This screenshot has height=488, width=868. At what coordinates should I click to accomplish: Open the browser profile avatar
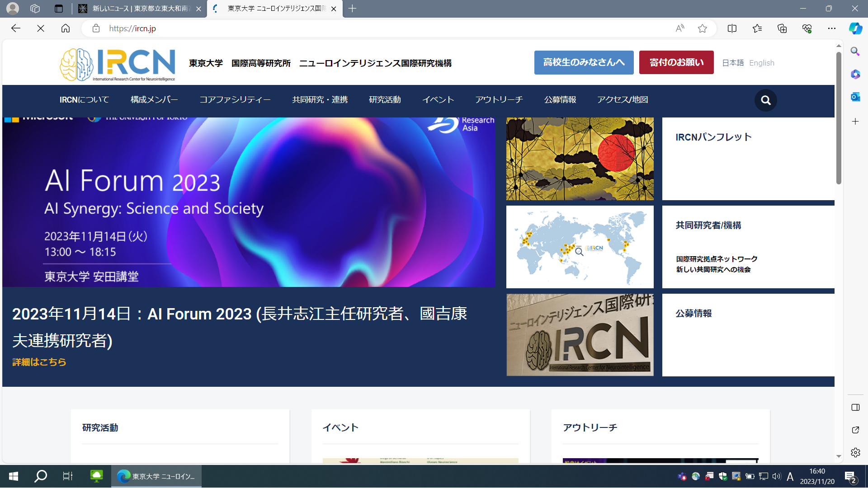[13, 9]
